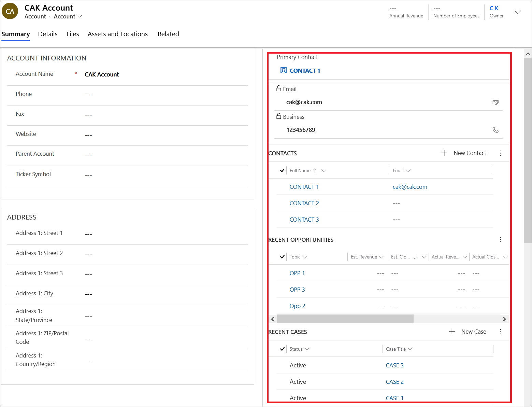Click the cak@cak.com link in contacts grid
Screen dimensions: 532x407
click(410, 187)
